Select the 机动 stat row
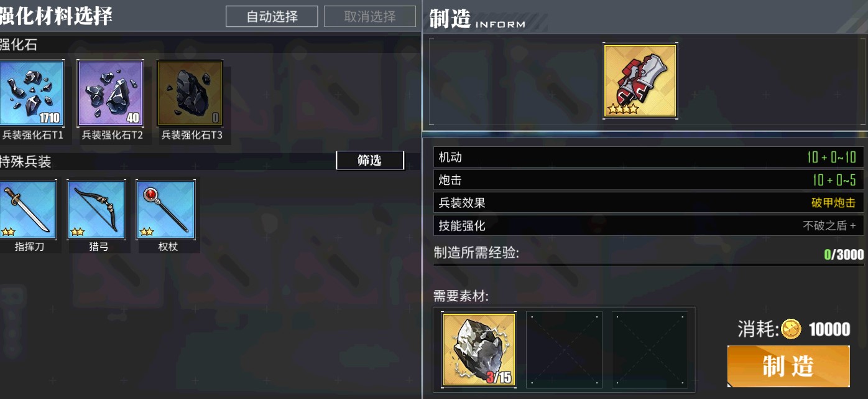 click(x=649, y=157)
